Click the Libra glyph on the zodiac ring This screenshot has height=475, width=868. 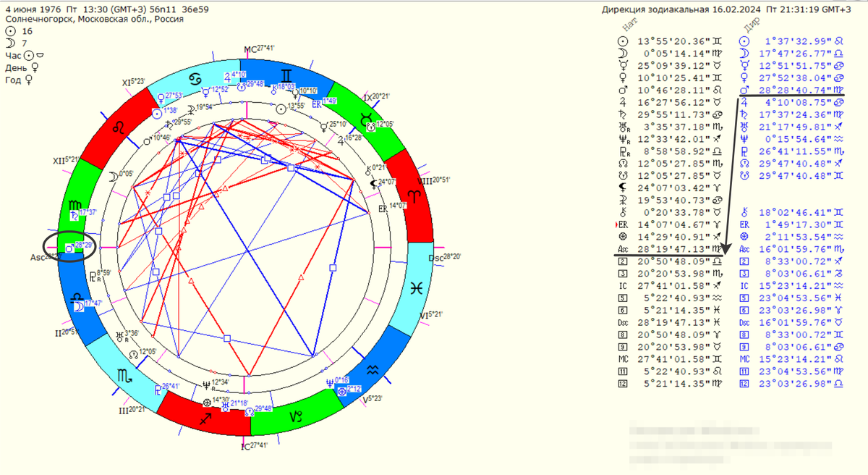click(77, 296)
